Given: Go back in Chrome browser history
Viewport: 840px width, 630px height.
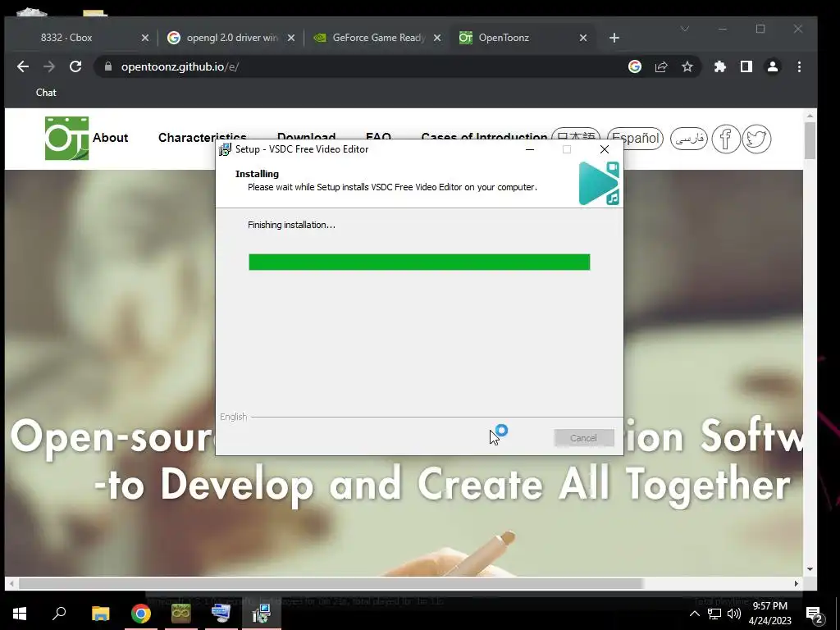Looking at the screenshot, I should coord(22,66).
